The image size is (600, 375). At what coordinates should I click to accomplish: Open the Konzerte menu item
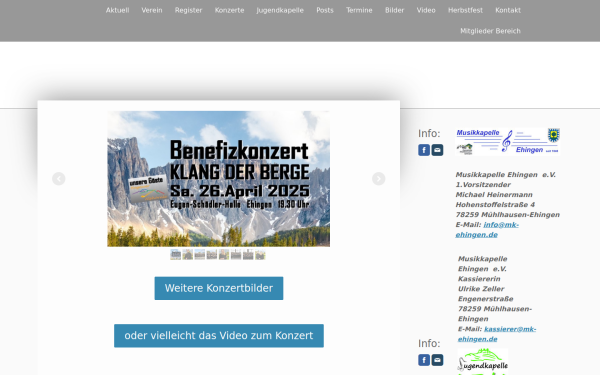229,10
